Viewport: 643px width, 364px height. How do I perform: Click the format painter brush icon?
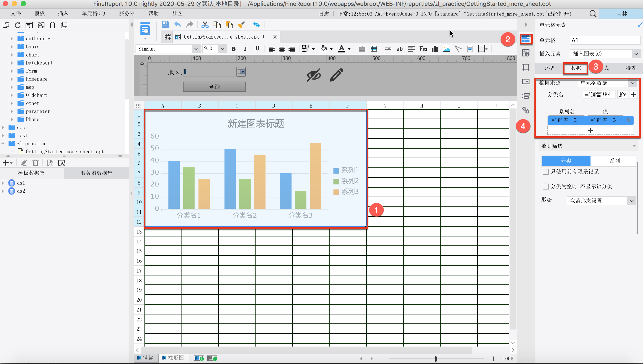(241, 24)
